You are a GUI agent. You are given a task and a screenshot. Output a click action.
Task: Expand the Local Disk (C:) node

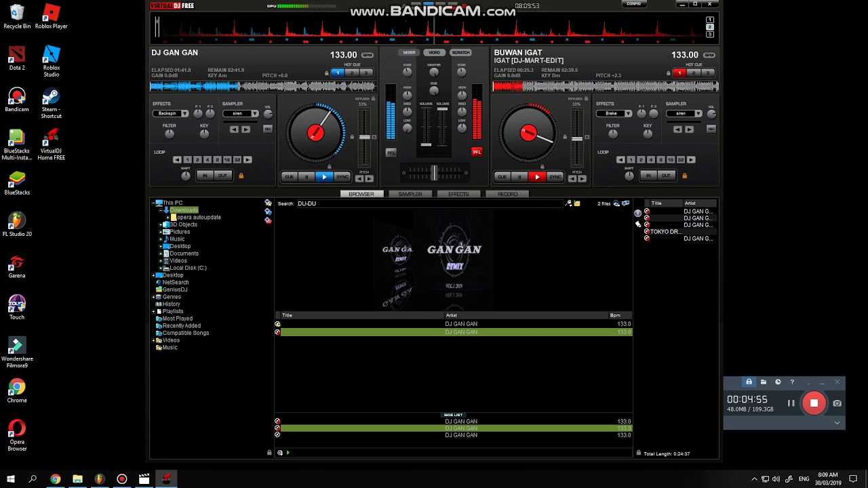pos(161,268)
